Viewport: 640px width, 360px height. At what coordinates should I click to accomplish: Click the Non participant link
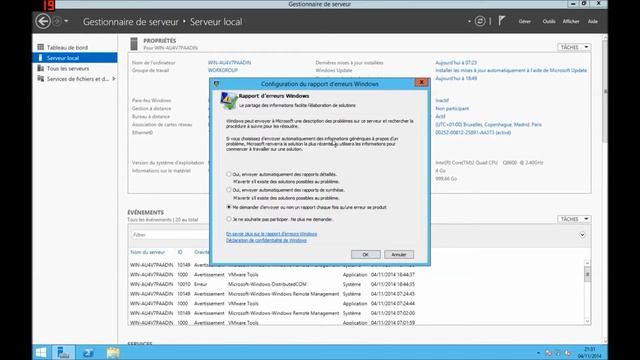click(452, 109)
